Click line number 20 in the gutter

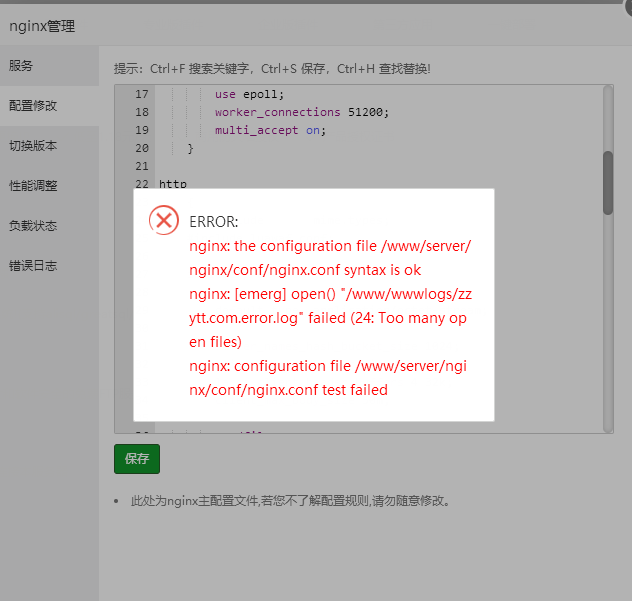point(141,148)
